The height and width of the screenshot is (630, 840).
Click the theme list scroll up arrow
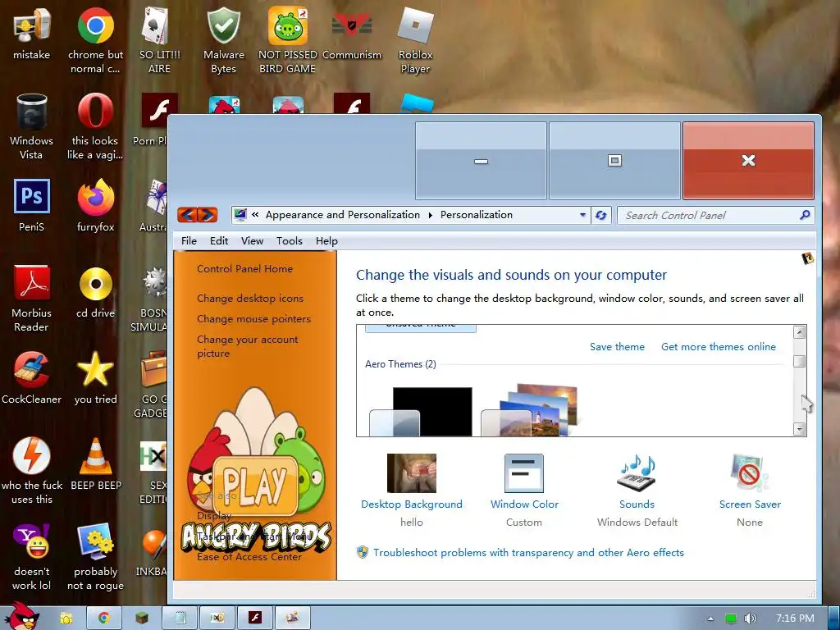799,332
